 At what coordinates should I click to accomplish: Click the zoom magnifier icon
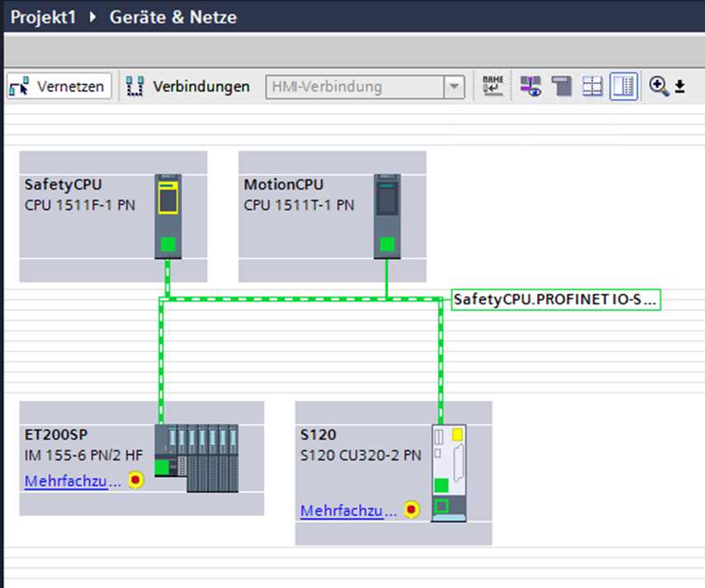click(659, 86)
